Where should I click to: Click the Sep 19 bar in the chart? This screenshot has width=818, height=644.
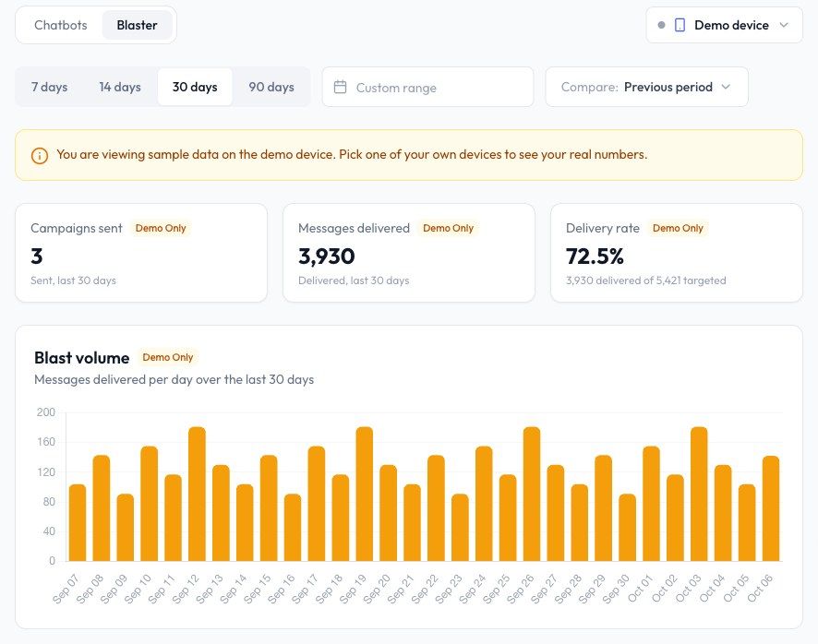coord(364,495)
